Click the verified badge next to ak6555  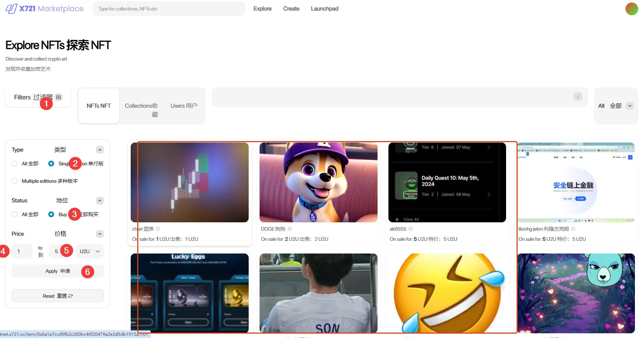pyautogui.click(x=411, y=229)
